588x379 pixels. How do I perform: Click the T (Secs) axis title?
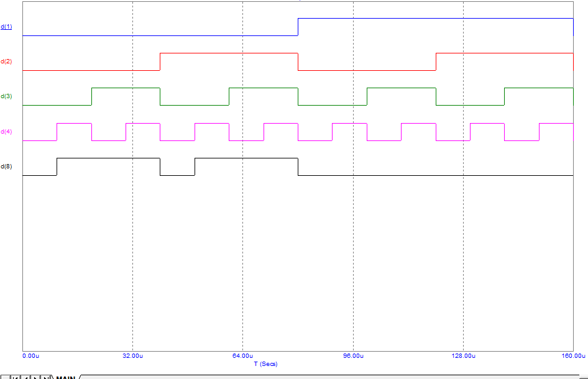tap(265, 364)
